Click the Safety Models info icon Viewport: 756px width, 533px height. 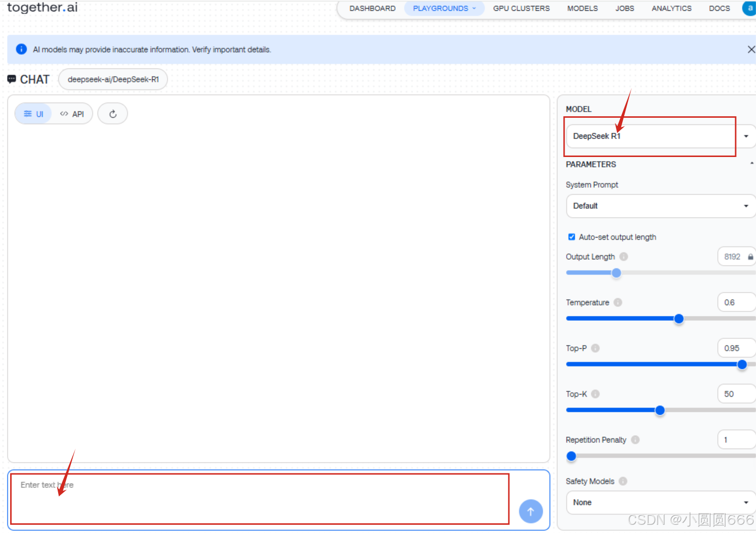coord(623,481)
